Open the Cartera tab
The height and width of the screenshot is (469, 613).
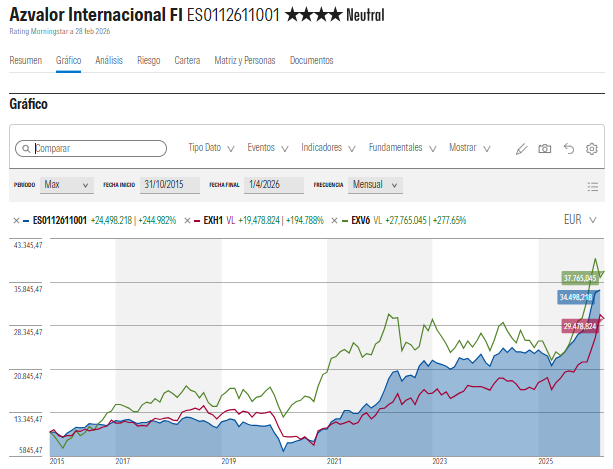(x=187, y=60)
